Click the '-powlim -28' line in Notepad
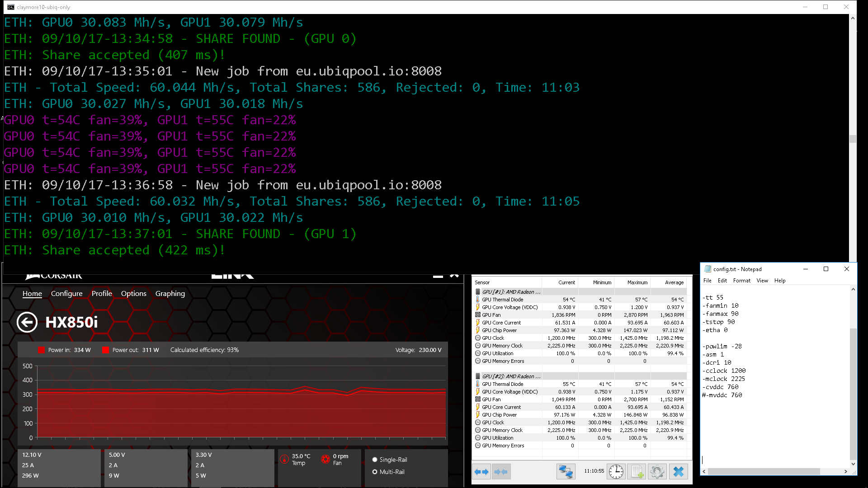The height and width of the screenshot is (488, 868). [x=722, y=347]
